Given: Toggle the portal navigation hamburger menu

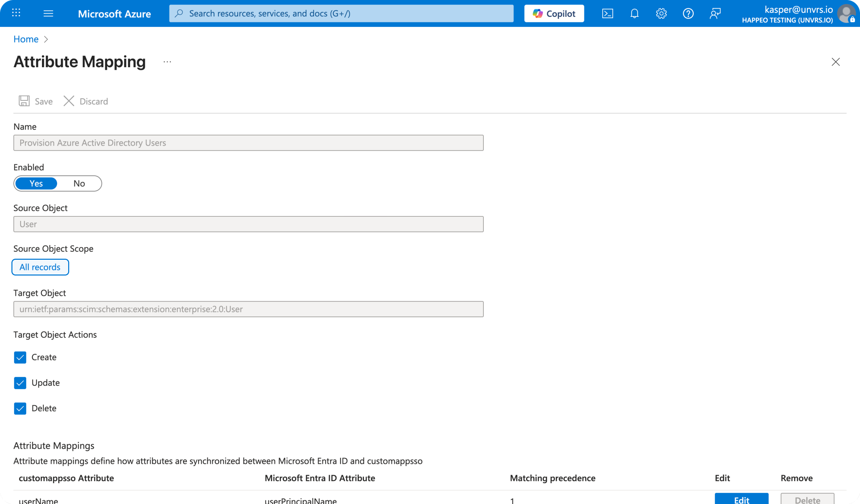Looking at the screenshot, I should tap(49, 13).
